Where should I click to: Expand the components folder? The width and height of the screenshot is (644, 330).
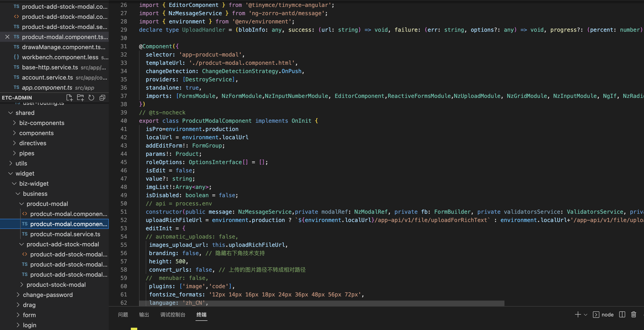(x=14, y=133)
